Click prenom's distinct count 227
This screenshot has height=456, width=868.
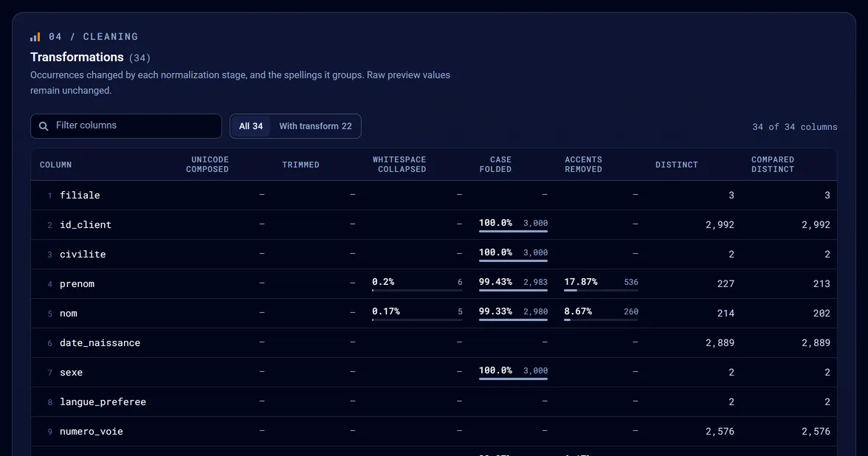pyautogui.click(x=726, y=284)
